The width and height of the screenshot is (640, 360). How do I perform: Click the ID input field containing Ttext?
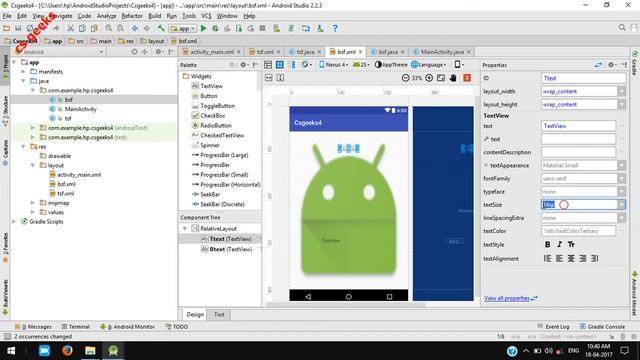(x=584, y=78)
